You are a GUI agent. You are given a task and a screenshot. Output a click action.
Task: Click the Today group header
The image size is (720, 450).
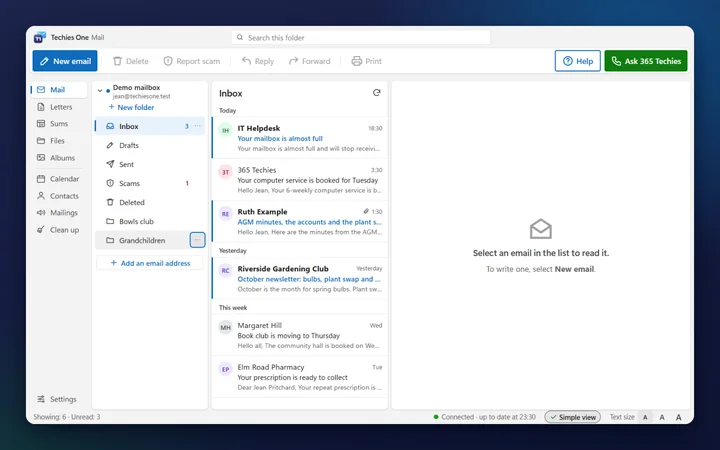click(x=227, y=111)
